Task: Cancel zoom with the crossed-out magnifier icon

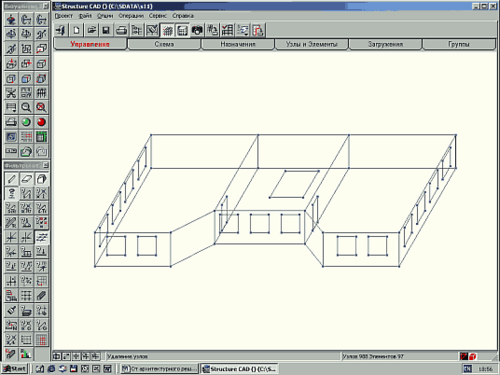Action: tap(41, 107)
